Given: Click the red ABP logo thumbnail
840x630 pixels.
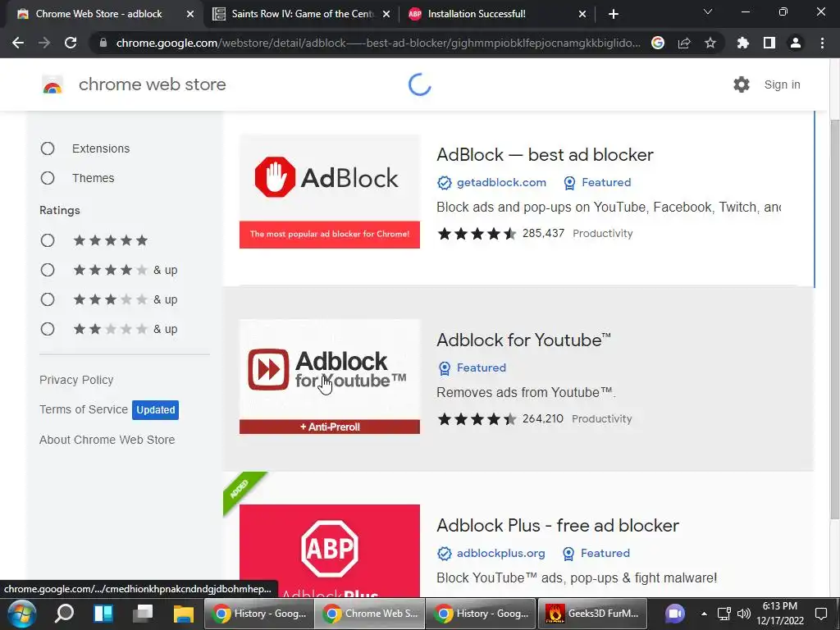Looking at the screenshot, I should [x=330, y=550].
